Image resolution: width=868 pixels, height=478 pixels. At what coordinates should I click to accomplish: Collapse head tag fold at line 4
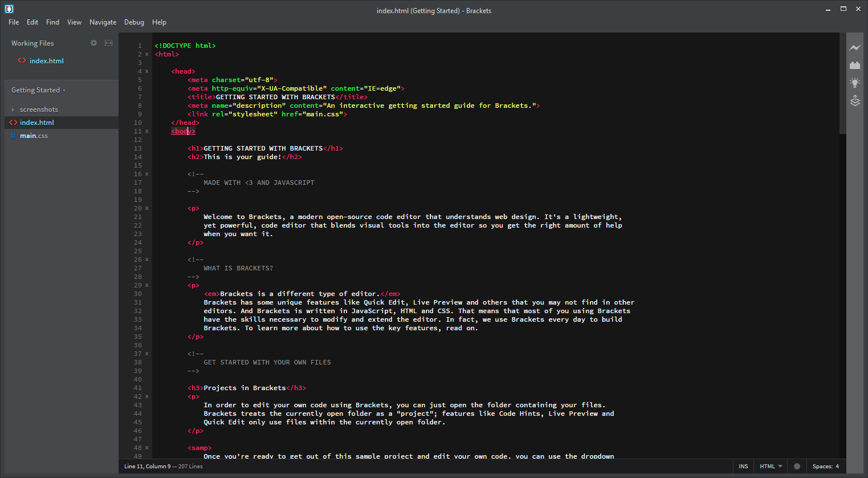pyautogui.click(x=146, y=71)
